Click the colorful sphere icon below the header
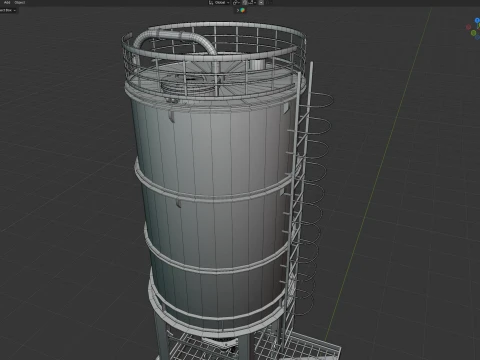The height and width of the screenshot is (360, 480). pyautogui.click(x=243, y=10)
